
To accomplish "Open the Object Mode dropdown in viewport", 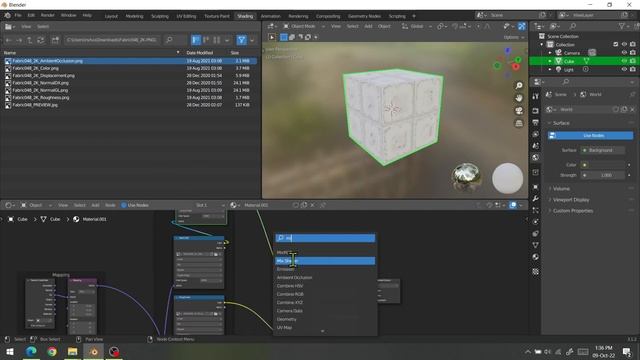I will coord(304,26).
